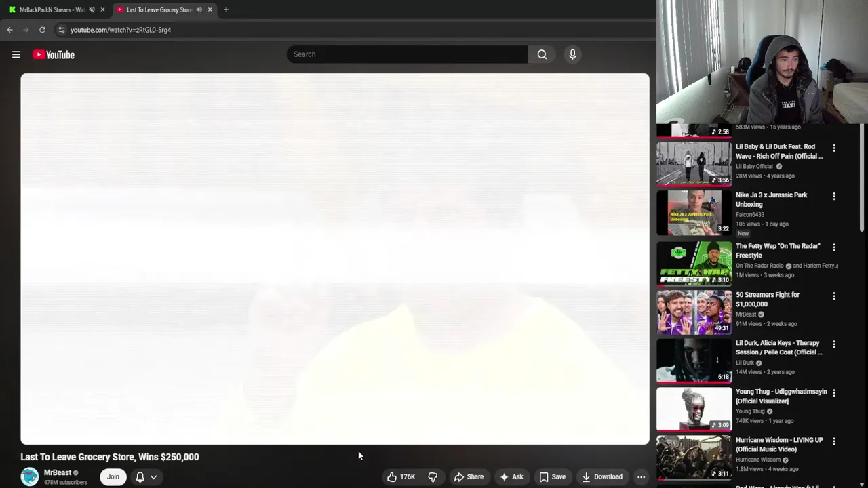
Task: Click the Download button
Action: pos(602,477)
